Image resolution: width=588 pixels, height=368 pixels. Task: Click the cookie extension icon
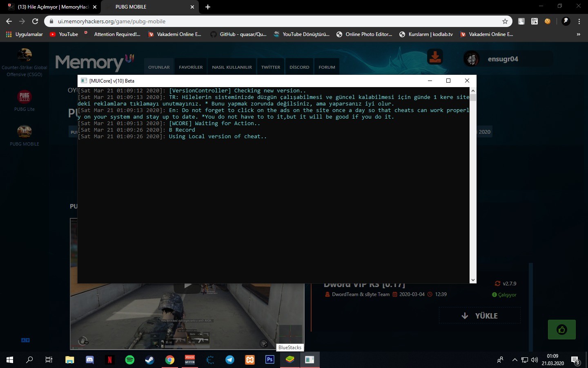click(548, 21)
